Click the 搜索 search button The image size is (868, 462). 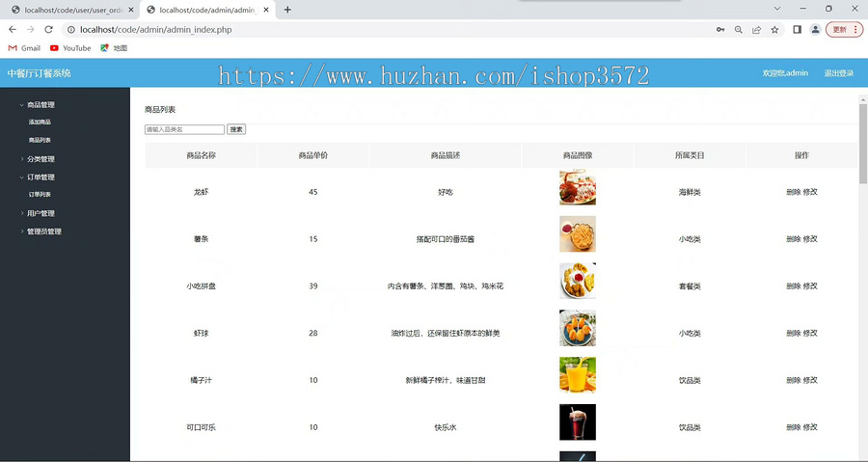[236, 129]
